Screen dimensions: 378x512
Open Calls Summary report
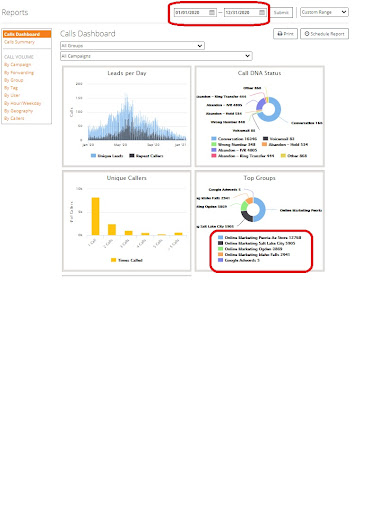[19, 42]
